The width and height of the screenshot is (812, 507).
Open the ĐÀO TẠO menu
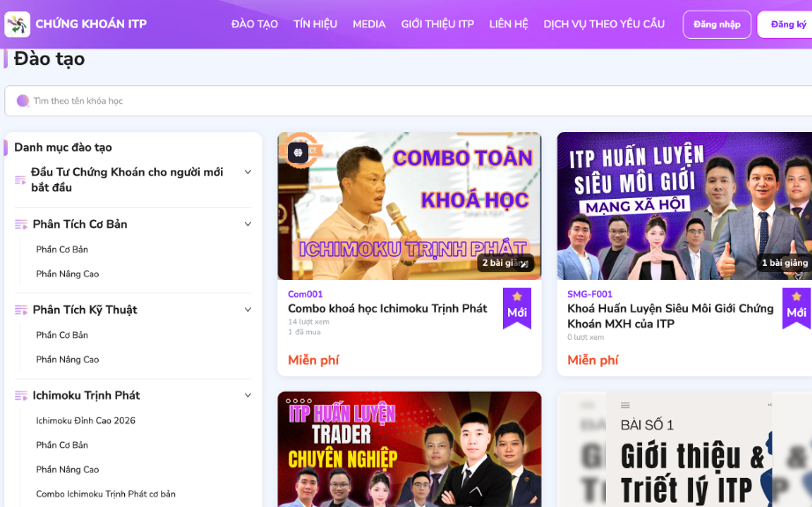[x=255, y=25]
